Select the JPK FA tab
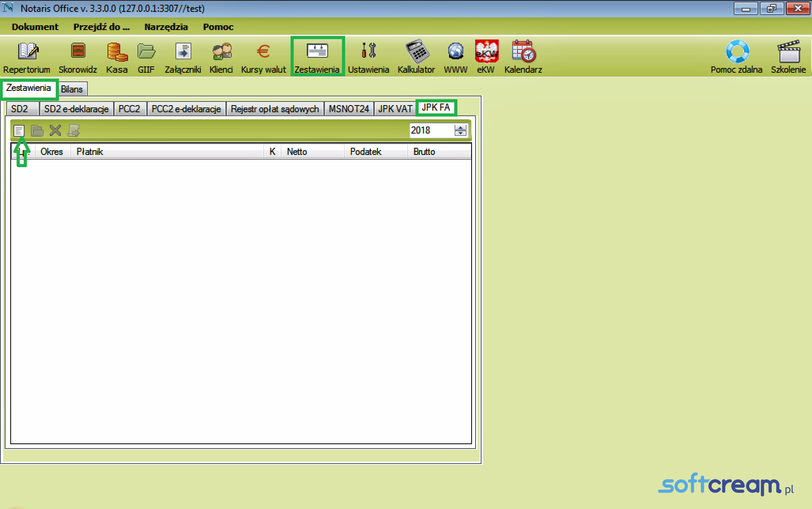The width and height of the screenshot is (812, 509). pyautogui.click(x=436, y=107)
